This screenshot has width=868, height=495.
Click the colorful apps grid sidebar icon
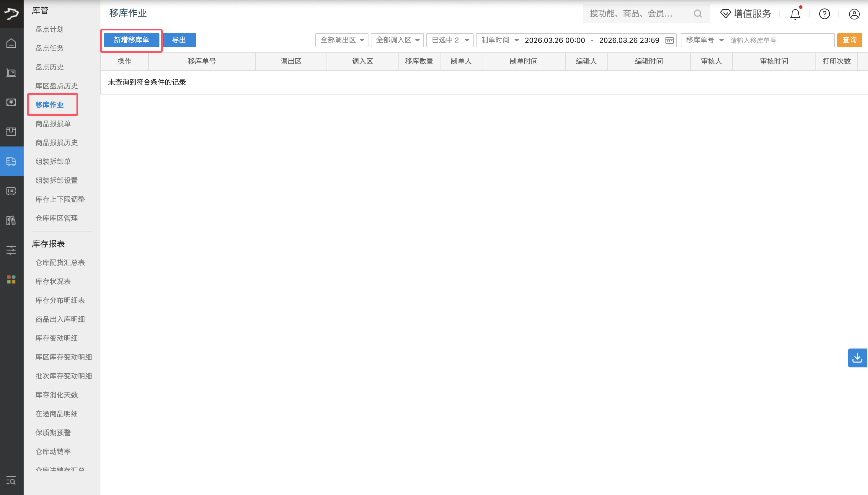coord(11,279)
